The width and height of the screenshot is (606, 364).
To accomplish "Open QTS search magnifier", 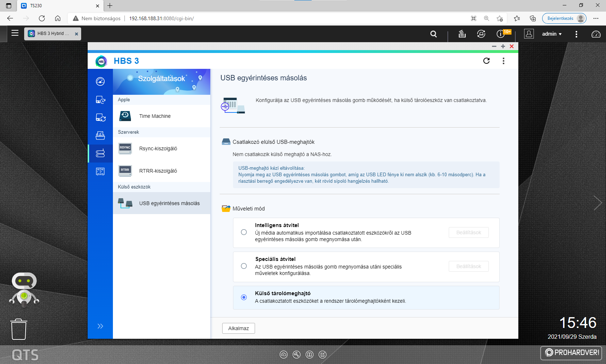I will click(x=434, y=34).
